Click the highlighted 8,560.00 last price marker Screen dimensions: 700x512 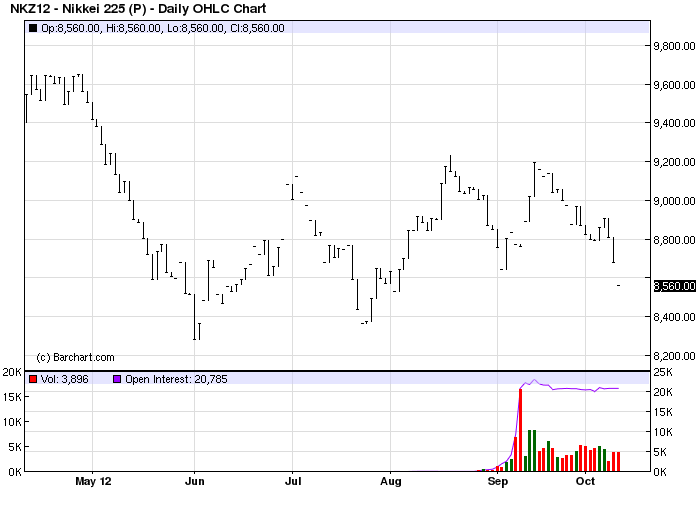click(675, 286)
